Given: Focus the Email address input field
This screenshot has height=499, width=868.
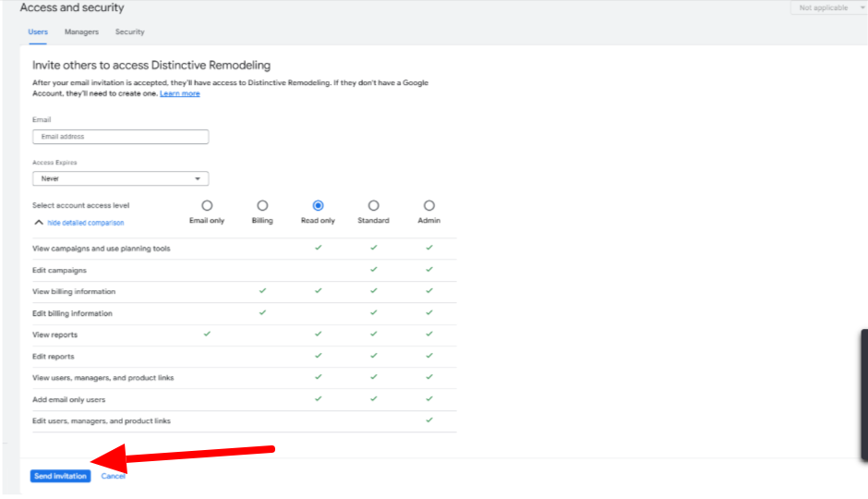Looking at the screenshot, I should tap(121, 137).
